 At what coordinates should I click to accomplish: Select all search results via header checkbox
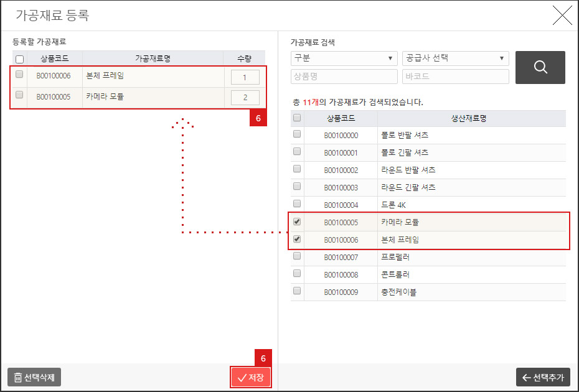(x=297, y=118)
